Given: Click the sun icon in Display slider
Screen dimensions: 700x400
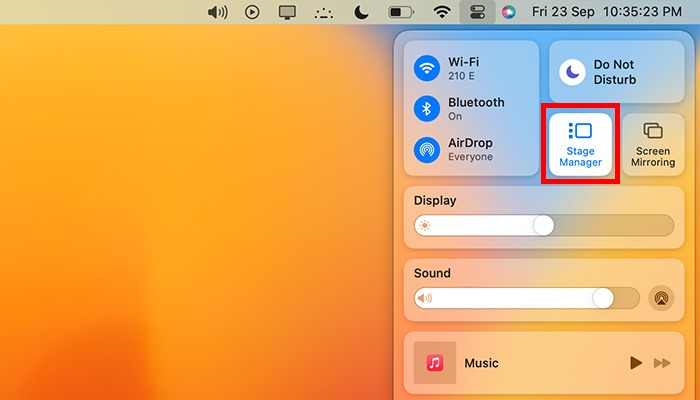Looking at the screenshot, I should (x=425, y=225).
